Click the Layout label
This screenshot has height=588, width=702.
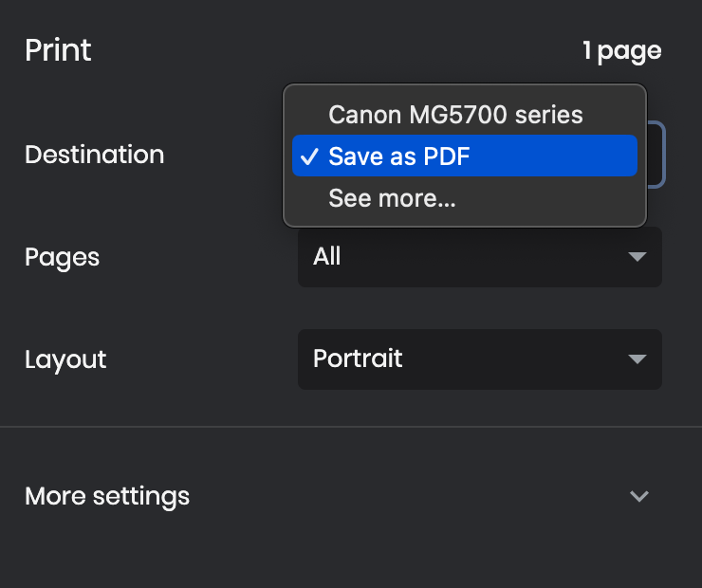[x=65, y=359]
